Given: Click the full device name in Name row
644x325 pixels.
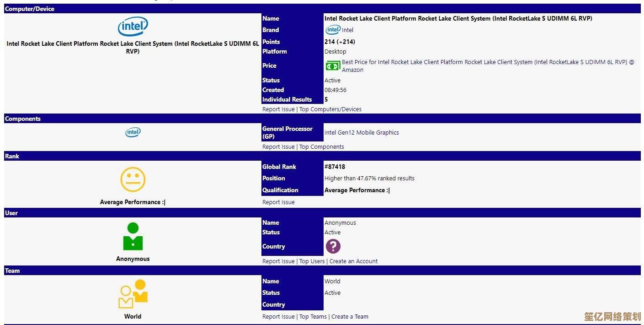Looking at the screenshot, I should 458,19.
